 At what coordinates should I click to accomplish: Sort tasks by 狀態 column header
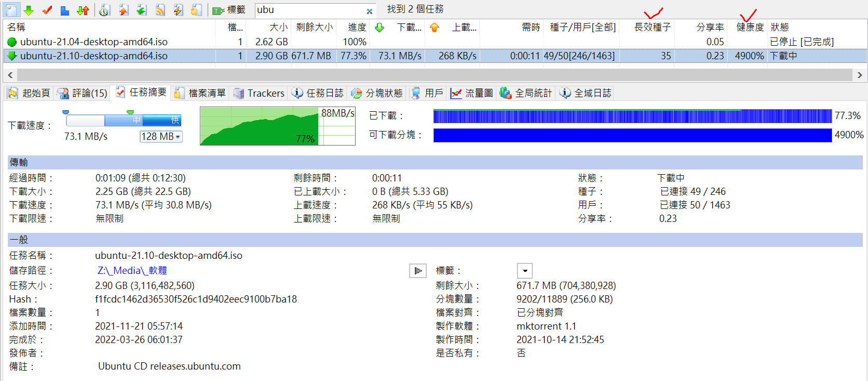[x=780, y=27]
